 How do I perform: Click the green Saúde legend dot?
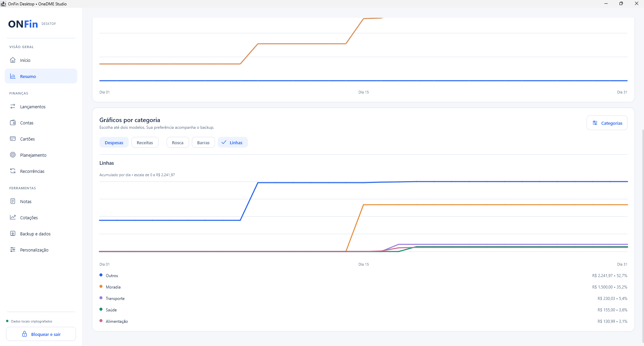(101, 309)
